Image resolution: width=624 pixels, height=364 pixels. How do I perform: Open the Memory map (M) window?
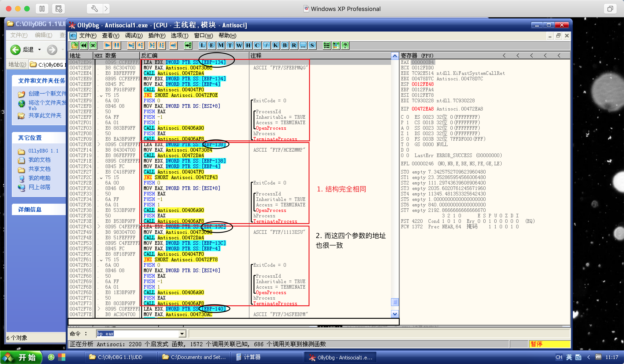click(221, 45)
